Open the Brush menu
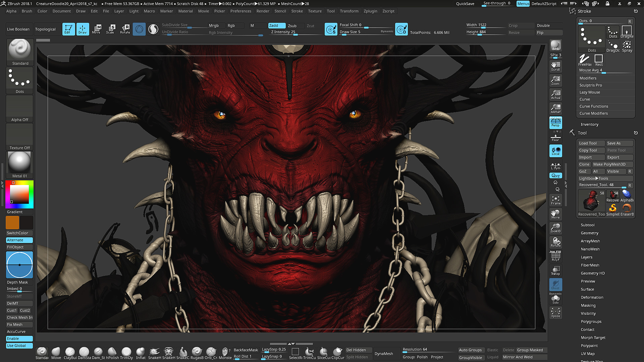This screenshot has width=644, height=362. [27, 11]
